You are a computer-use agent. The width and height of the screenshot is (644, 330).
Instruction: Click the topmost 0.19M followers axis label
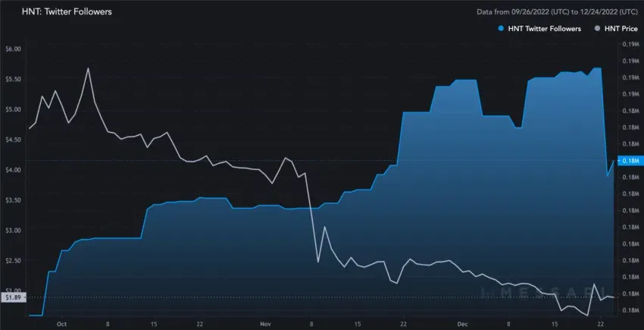[630, 44]
